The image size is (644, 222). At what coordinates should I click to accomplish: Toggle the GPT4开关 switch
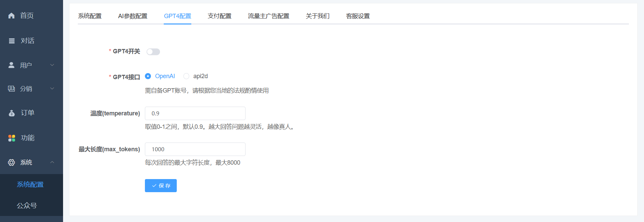pyautogui.click(x=153, y=52)
